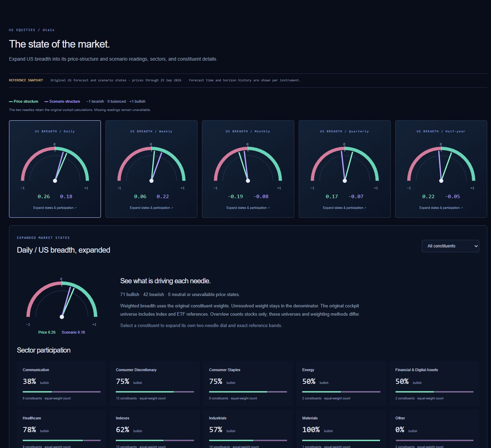Expand states & participation under Half-year
The width and height of the screenshot is (491, 448).
point(441,208)
